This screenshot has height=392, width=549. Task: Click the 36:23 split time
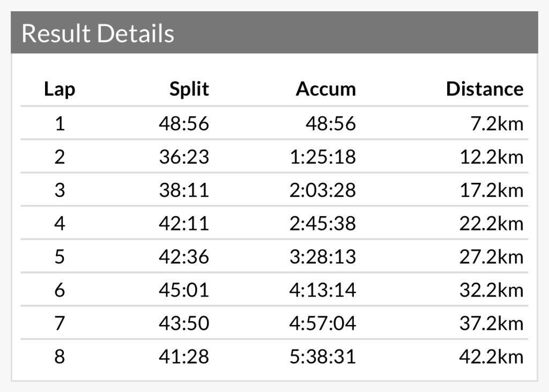pos(184,157)
